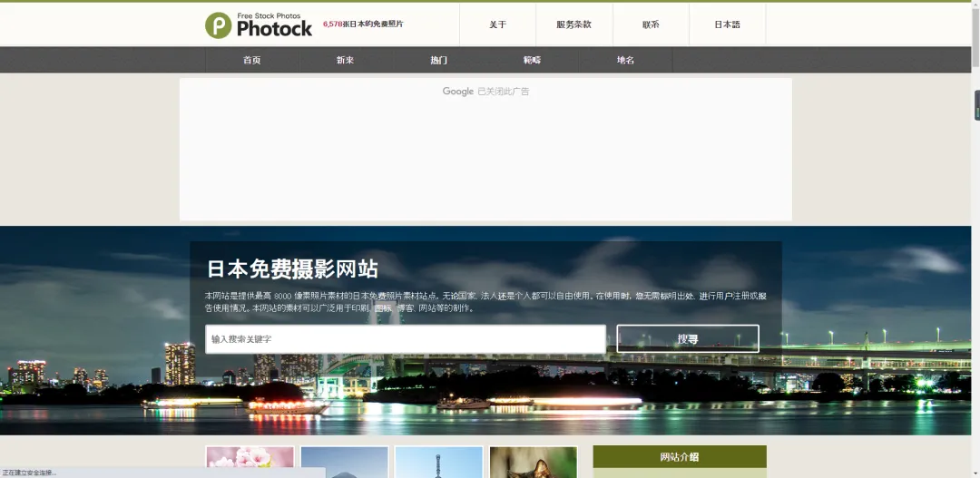This screenshot has height=478, width=980.
Task: Switch site language to 日本語
Action: pos(727,24)
